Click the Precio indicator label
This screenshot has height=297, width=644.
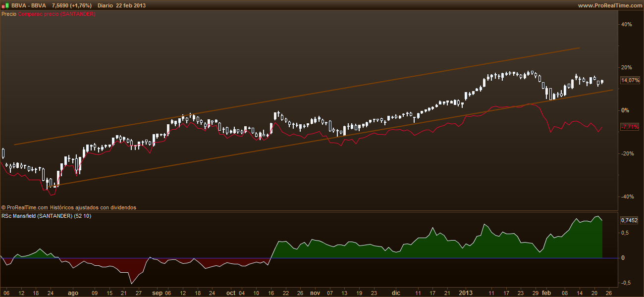tap(9, 14)
